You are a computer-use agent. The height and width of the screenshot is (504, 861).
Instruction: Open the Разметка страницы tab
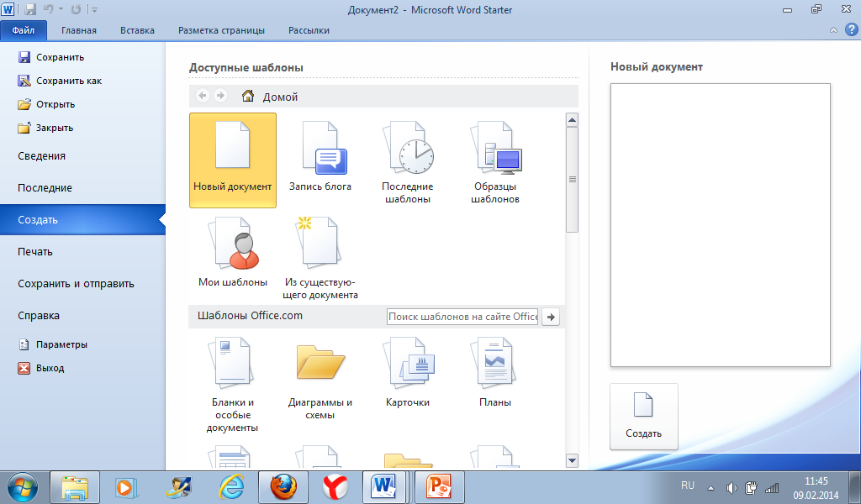point(221,30)
